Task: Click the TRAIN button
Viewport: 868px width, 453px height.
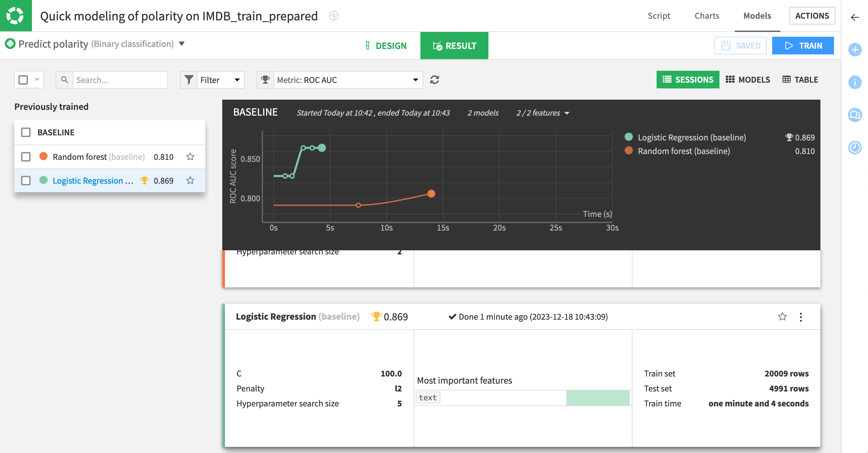Action: 804,45
